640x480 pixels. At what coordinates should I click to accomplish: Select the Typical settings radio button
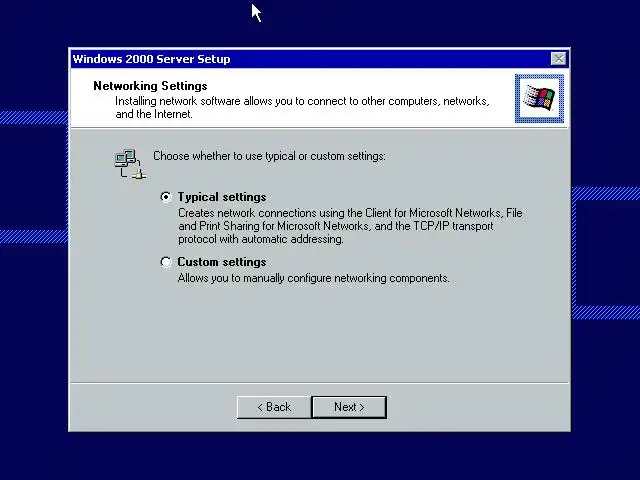(166, 197)
